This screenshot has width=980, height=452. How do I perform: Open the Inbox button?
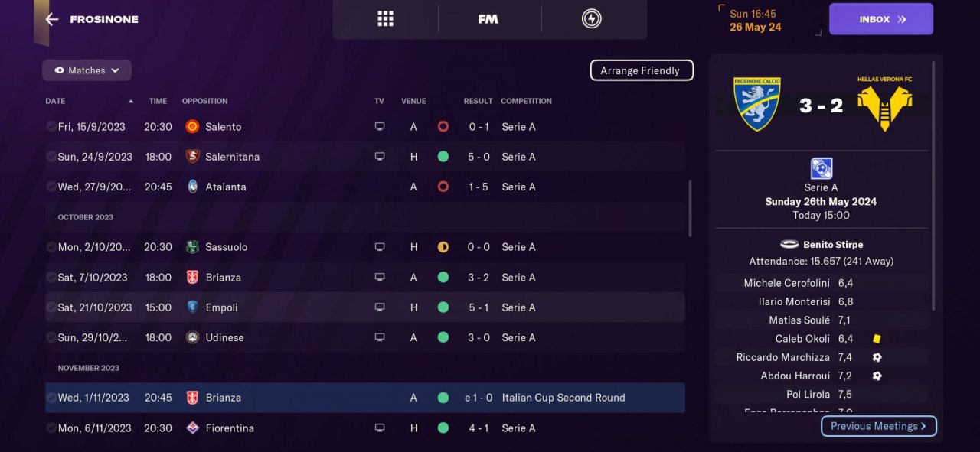coord(880,19)
